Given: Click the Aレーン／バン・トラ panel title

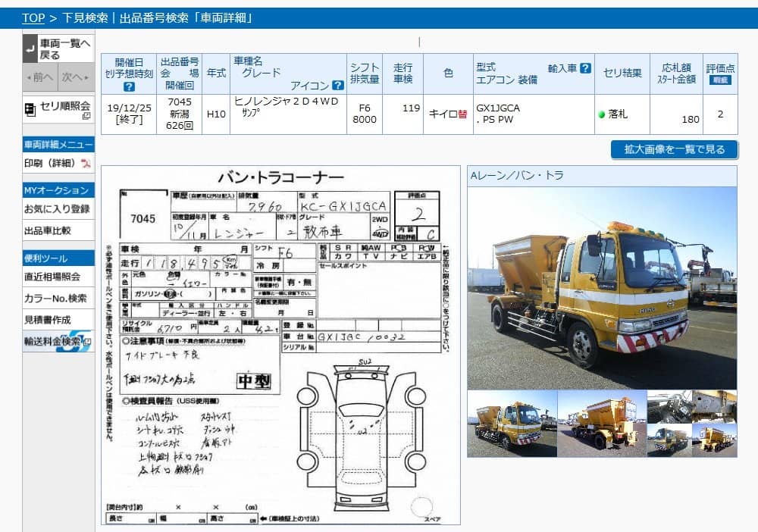Looking at the screenshot, I should [x=517, y=175].
